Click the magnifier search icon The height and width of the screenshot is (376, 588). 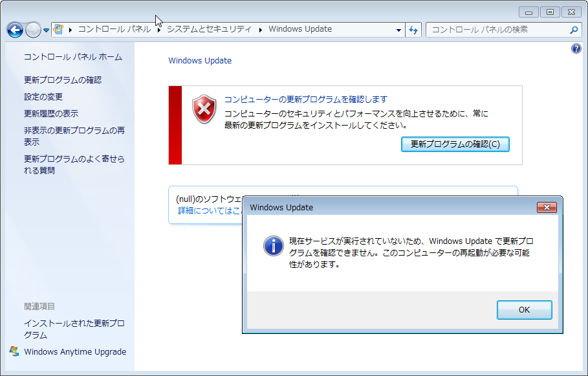[x=574, y=30]
